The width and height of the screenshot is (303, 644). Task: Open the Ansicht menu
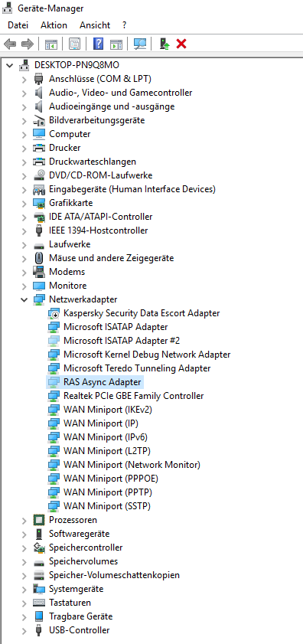point(95,25)
